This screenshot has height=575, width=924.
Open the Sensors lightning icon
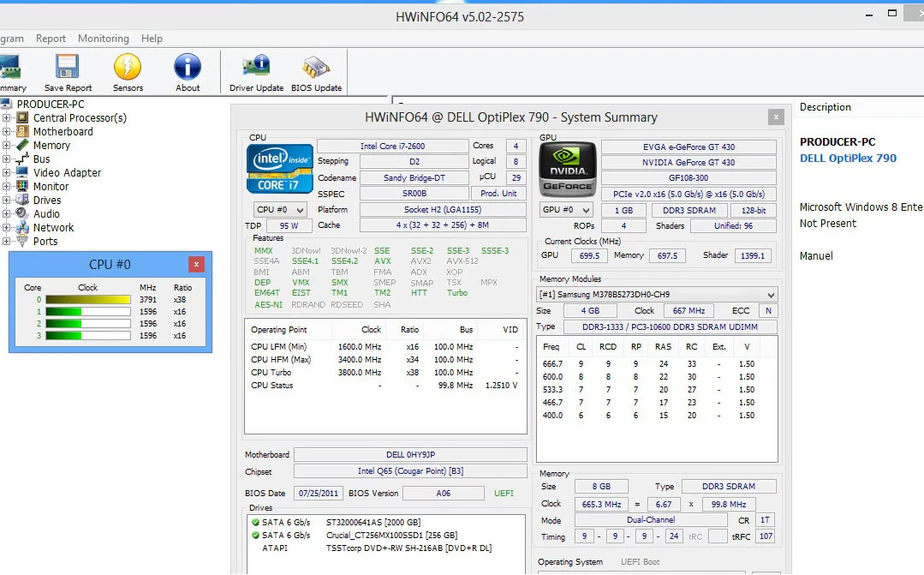[x=128, y=69]
